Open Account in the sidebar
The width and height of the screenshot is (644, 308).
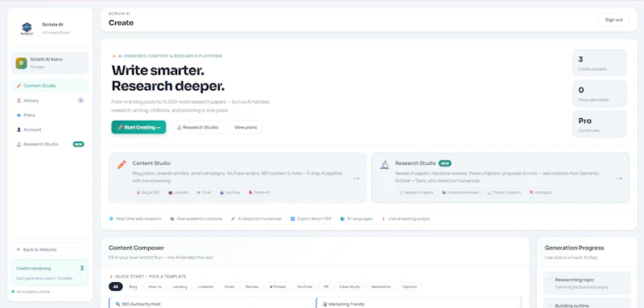50,129
